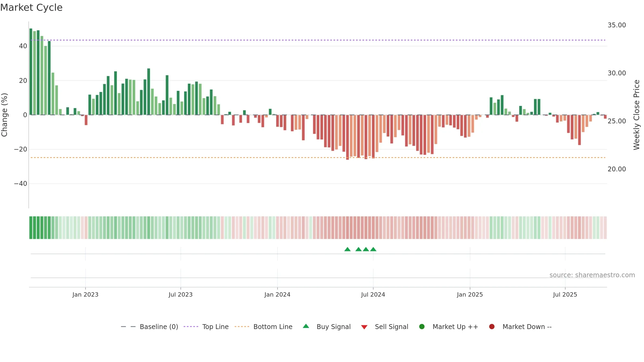Toggle the Buy Signal legend label
The image size is (644, 362).
(x=334, y=327)
